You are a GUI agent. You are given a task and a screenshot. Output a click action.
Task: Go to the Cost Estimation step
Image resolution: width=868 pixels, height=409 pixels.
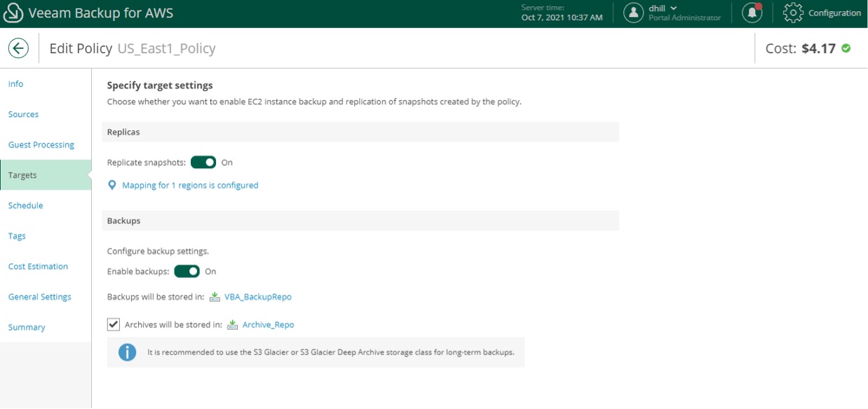[38, 266]
